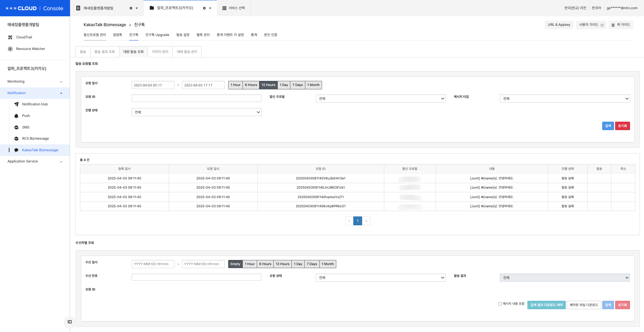Open 통계 이벤트 키 설정 tab

[230, 35]
